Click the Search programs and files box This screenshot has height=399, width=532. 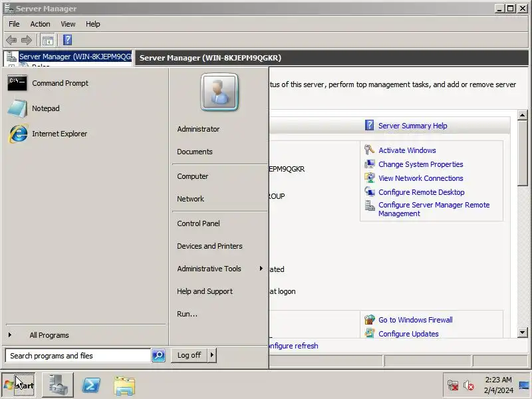[78, 355]
